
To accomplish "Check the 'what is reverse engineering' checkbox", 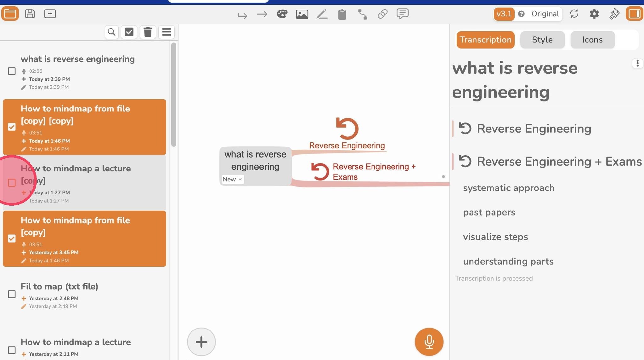I will (12, 71).
